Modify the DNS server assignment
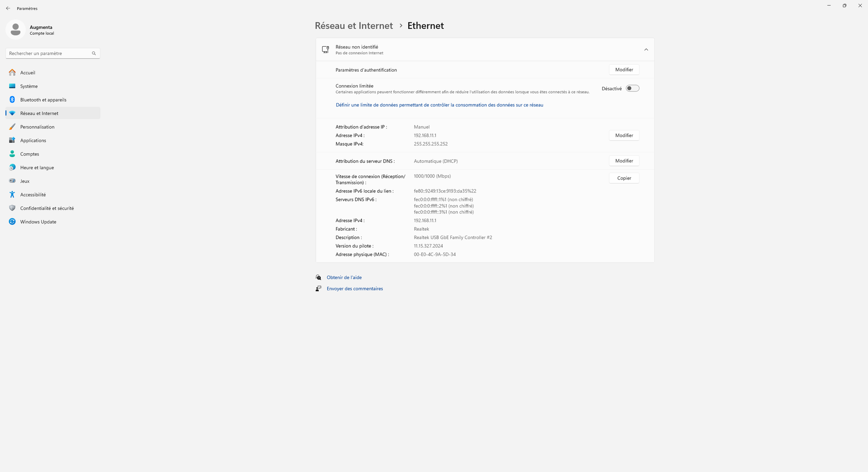This screenshot has height=472, width=868. click(x=624, y=161)
